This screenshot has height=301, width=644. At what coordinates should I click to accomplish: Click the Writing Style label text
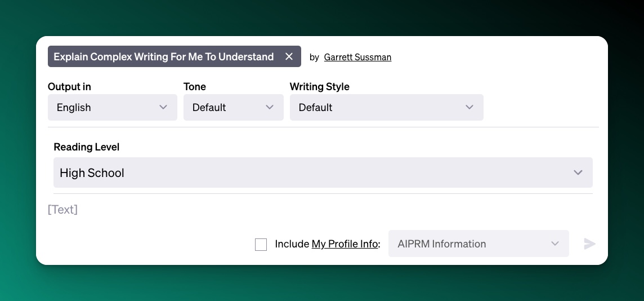[319, 86]
